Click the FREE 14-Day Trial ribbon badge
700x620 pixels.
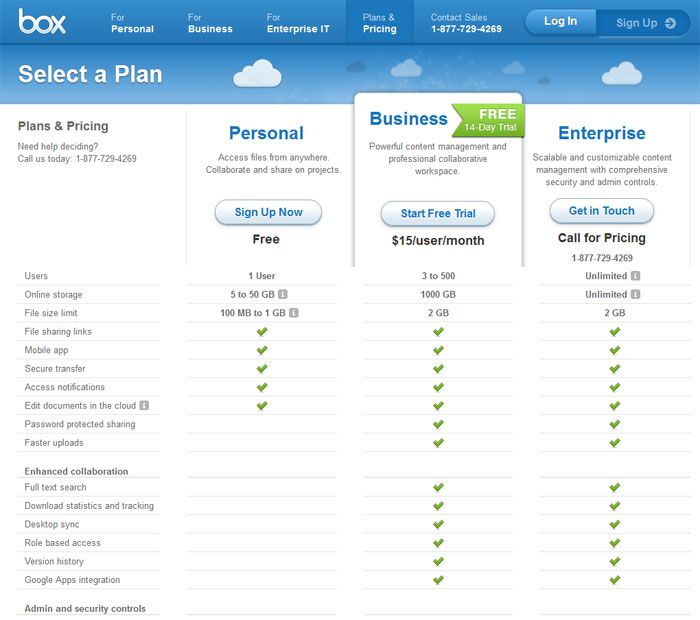(490, 121)
